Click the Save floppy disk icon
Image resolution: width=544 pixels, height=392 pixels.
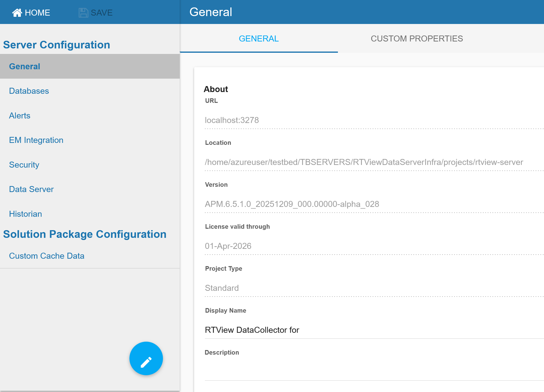click(83, 12)
